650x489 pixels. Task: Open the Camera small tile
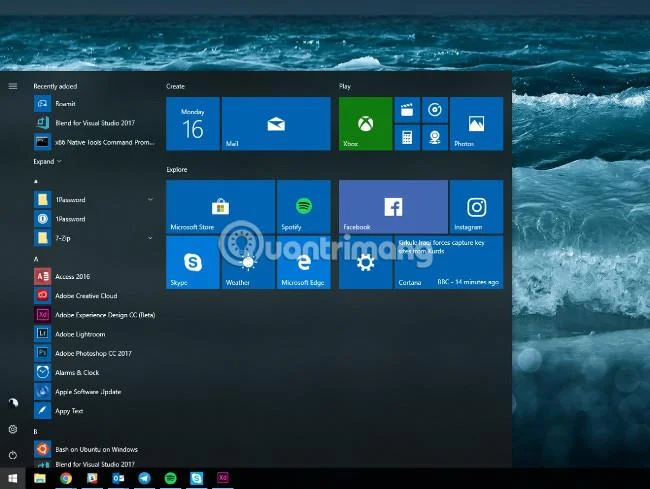(x=435, y=138)
